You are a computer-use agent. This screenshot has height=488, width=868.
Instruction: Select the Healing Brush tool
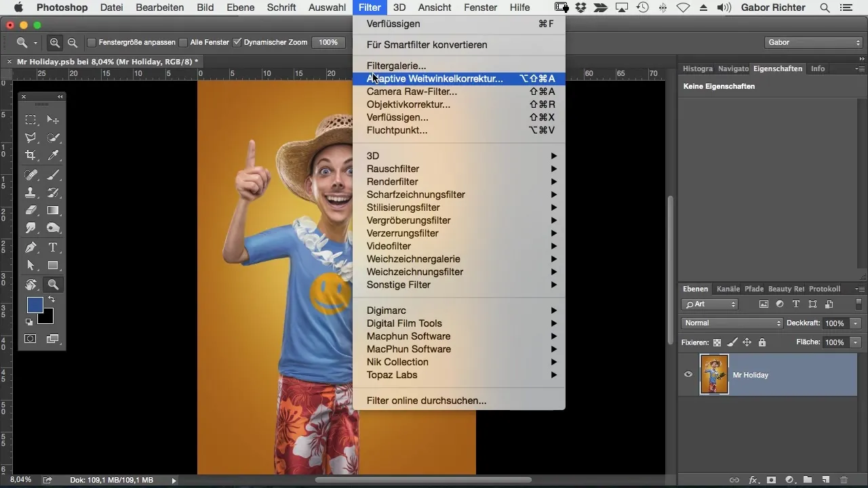(x=31, y=175)
